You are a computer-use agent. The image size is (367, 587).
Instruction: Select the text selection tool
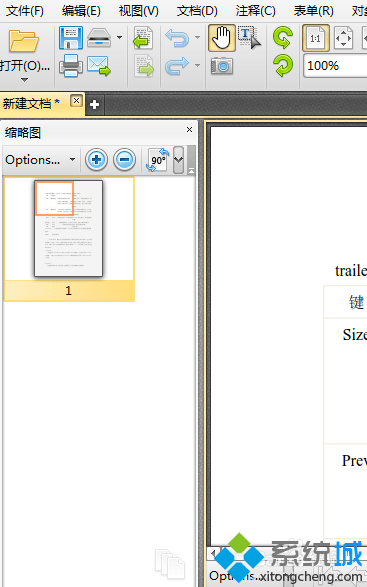pyautogui.click(x=250, y=37)
